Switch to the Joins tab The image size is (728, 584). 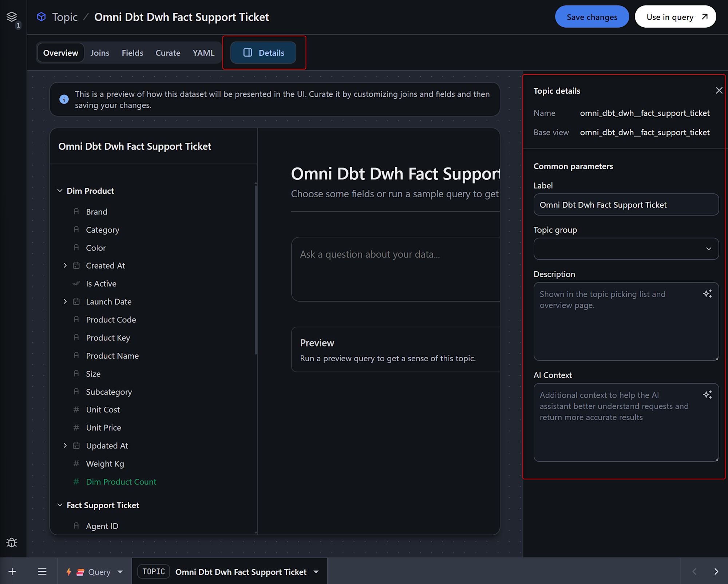point(100,53)
